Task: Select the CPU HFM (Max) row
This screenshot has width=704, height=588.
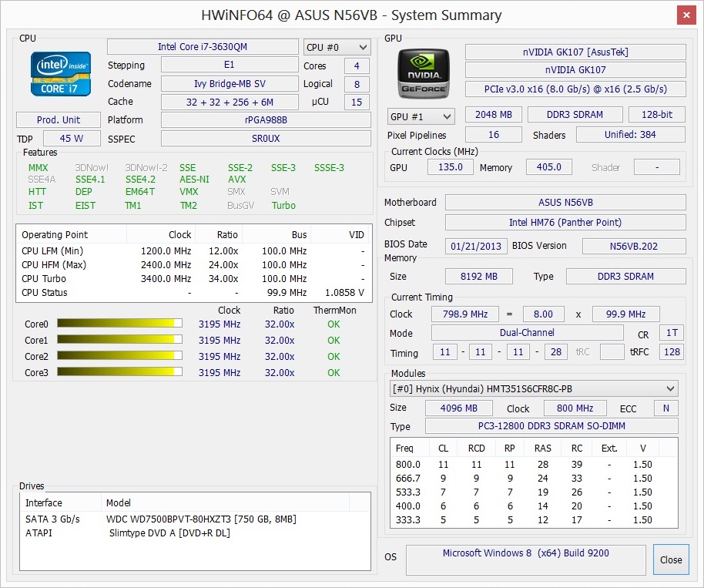Action: 193,264
